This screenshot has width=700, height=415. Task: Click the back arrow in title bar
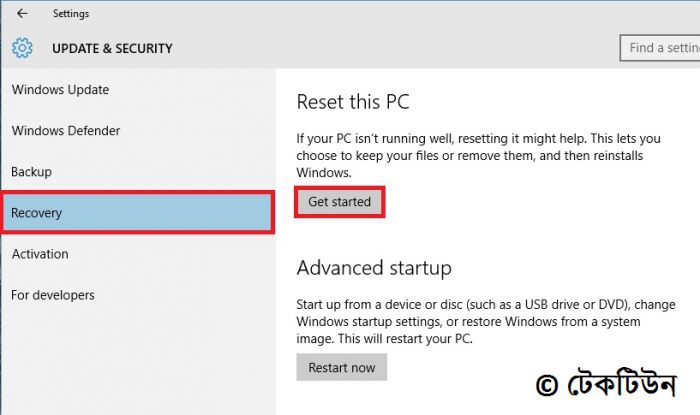click(x=23, y=14)
